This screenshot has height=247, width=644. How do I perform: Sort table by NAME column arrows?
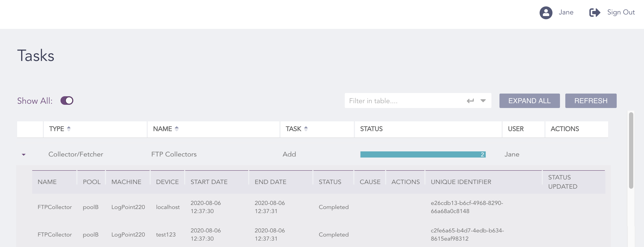177,129
